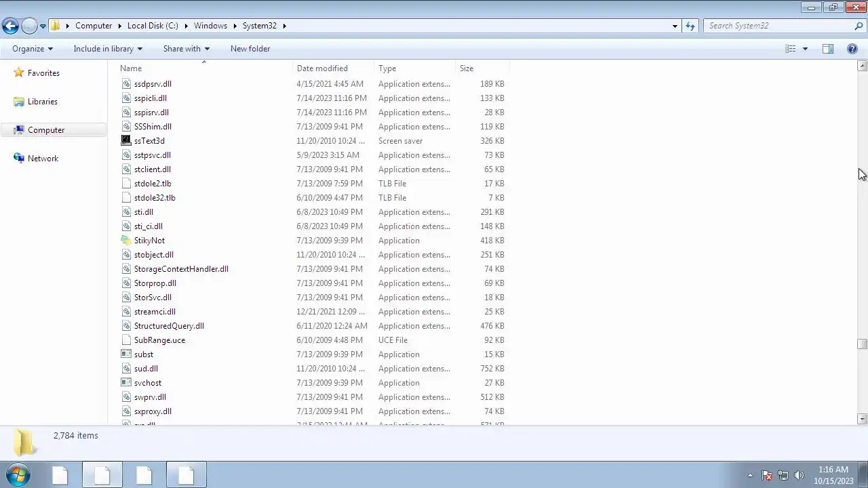Select the StorageContextHandler.dll file name
Screen dimensions: 868x488
[x=181, y=269]
